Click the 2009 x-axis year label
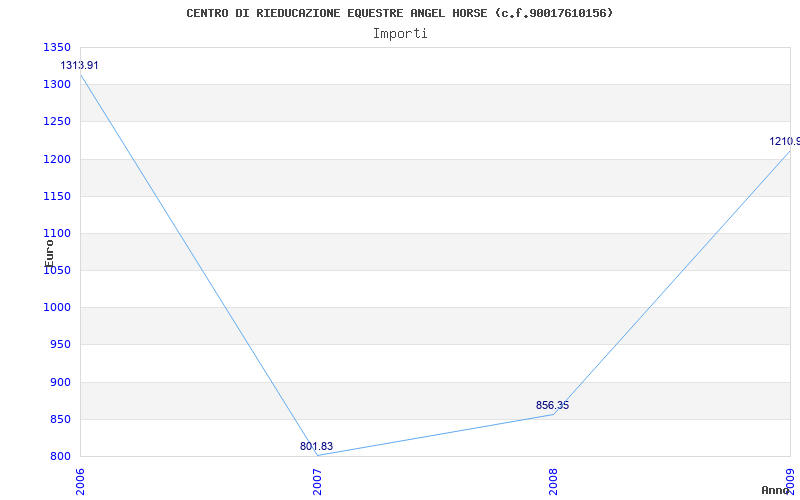800x500 pixels. (791, 482)
